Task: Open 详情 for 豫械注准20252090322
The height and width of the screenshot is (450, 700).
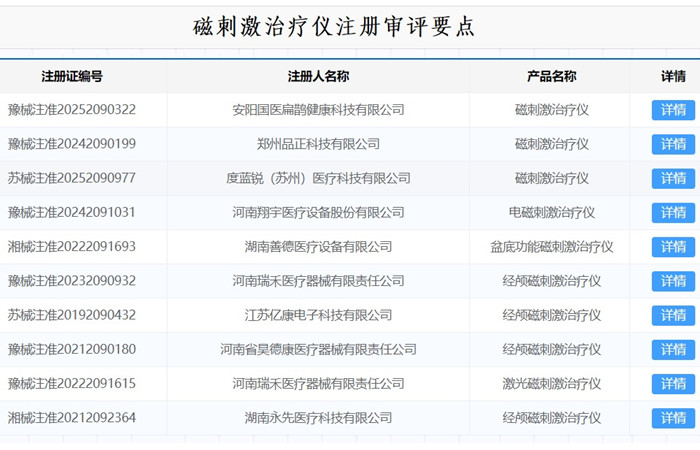Action: coord(673,110)
